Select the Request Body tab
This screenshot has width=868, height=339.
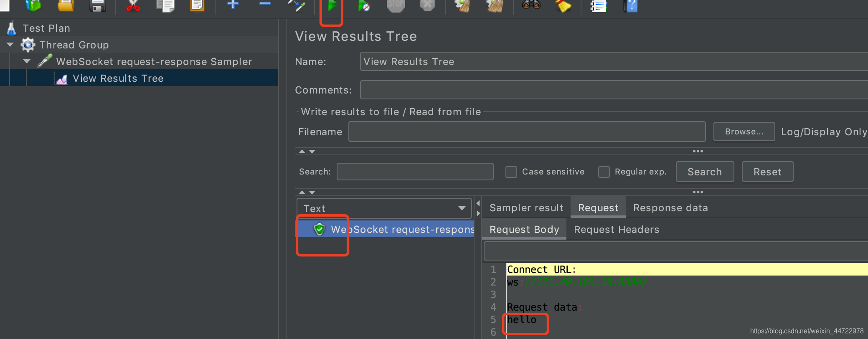(524, 229)
